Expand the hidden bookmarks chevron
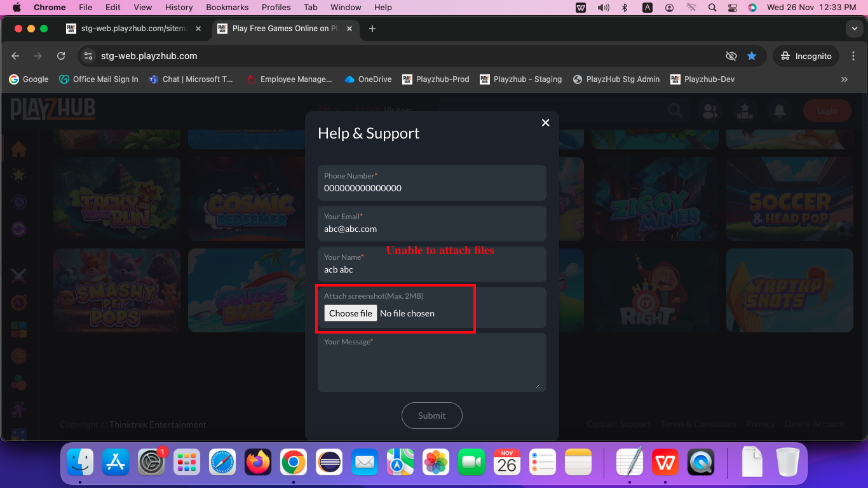868x488 pixels. coord(844,79)
